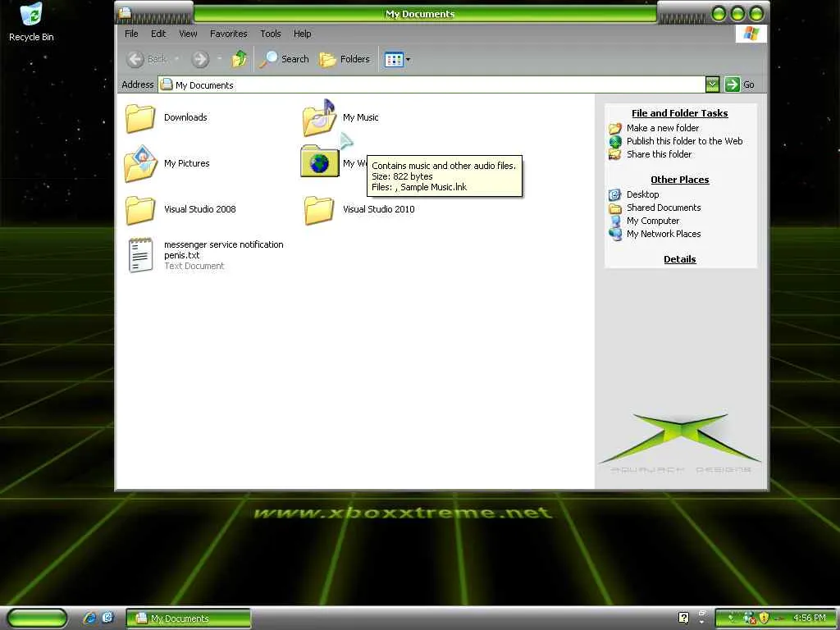The image size is (840, 630).
Task: Open the Downloads folder icon
Action: pos(139,118)
